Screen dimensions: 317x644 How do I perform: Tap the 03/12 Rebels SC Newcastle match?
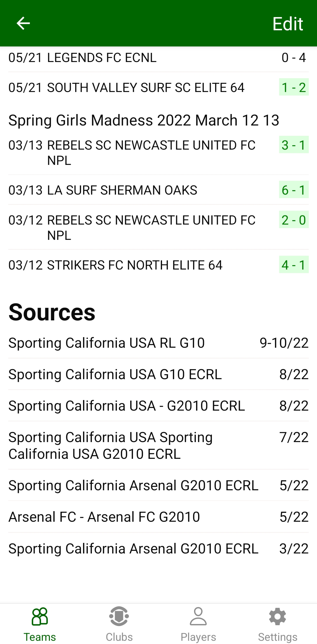158,228
